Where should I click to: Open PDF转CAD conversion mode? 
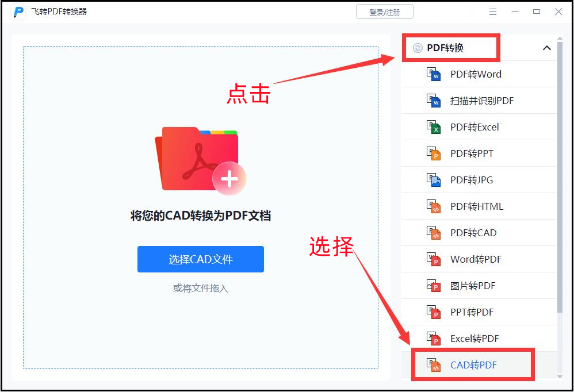click(x=479, y=233)
